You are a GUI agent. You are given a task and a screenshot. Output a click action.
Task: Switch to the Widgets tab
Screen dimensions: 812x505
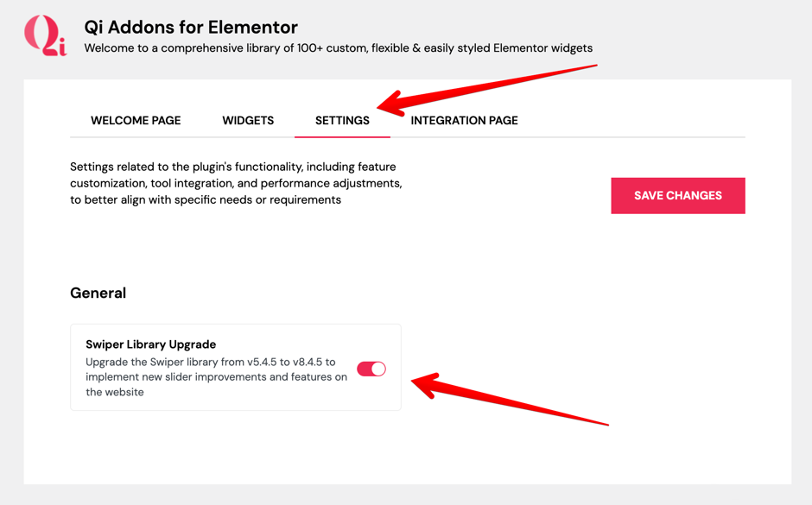click(248, 121)
